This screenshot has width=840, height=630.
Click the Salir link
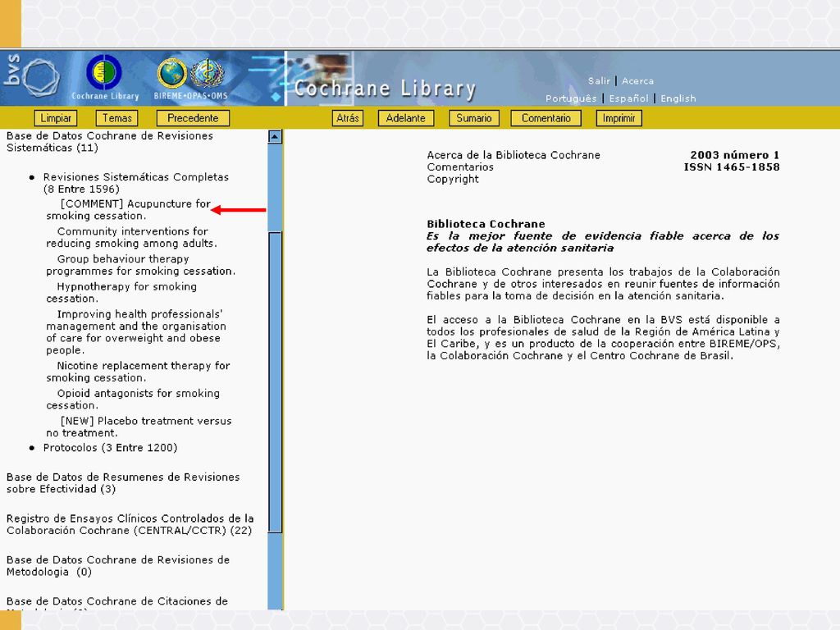[599, 81]
